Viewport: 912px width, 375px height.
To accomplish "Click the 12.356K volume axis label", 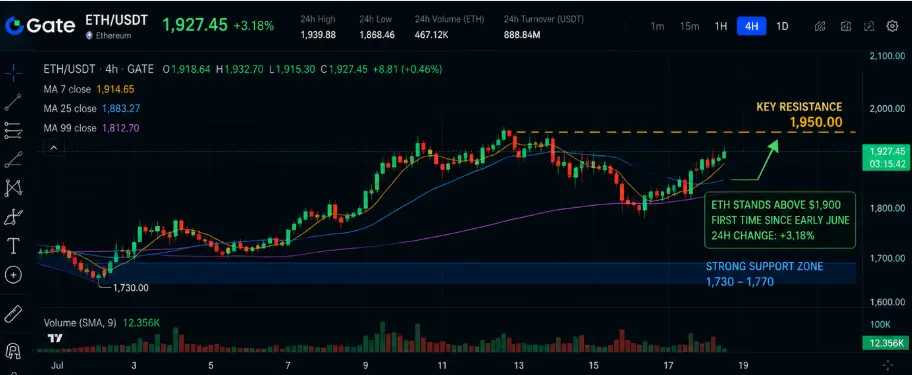I will [887, 344].
